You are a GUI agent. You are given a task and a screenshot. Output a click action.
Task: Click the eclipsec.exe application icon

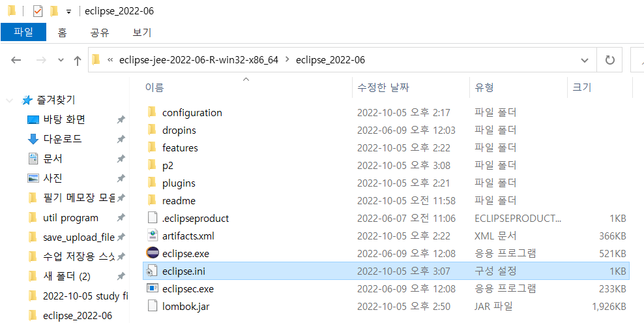point(152,288)
